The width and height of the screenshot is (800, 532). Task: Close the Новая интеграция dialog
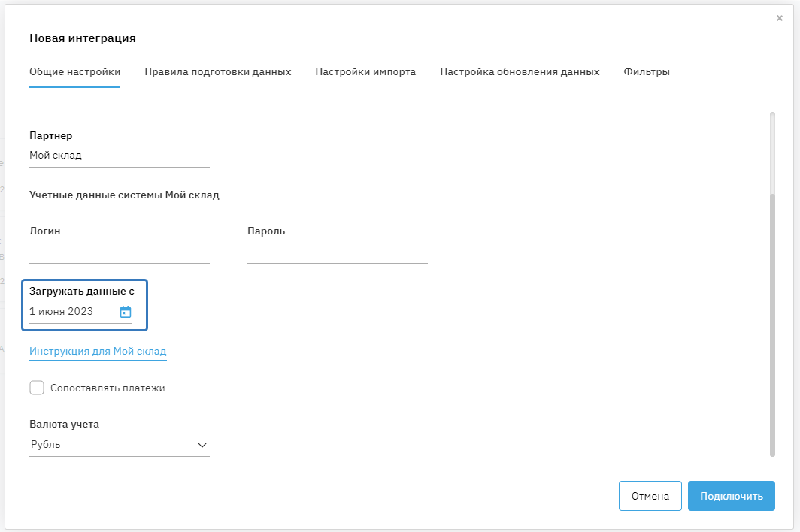(780, 18)
